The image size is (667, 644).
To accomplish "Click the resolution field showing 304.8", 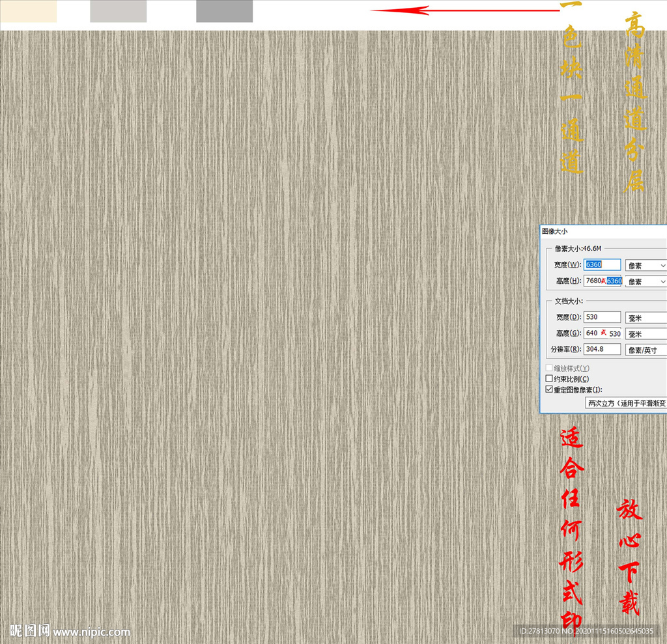I will tap(602, 349).
